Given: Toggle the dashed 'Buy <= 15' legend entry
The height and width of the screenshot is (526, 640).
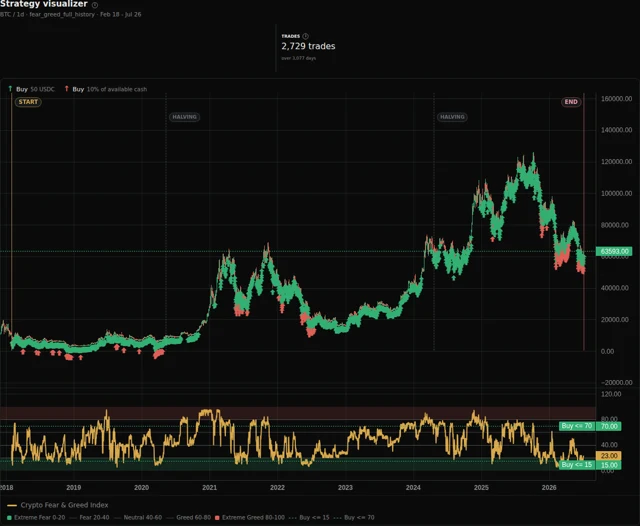Looking at the screenshot, I should coord(309,517).
